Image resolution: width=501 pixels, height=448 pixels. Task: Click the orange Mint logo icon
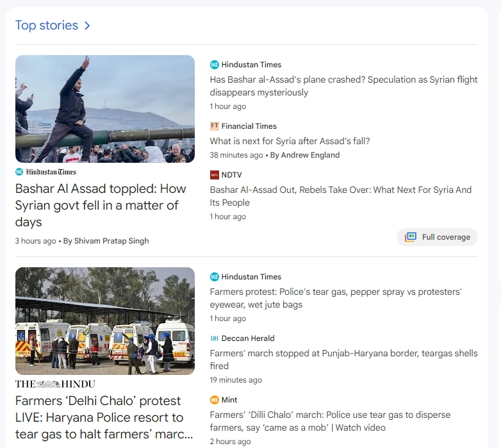pos(215,400)
